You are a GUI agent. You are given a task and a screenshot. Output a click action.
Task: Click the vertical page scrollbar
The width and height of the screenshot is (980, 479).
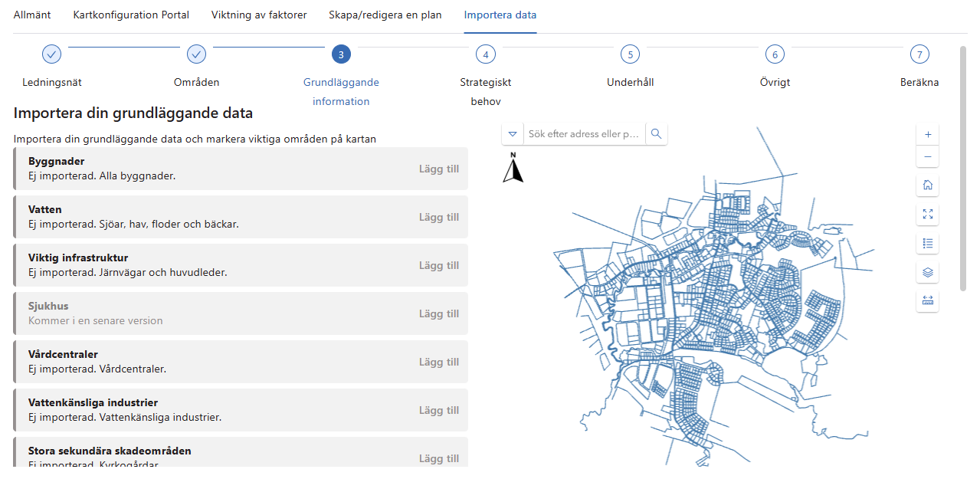(x=963, y=169)
